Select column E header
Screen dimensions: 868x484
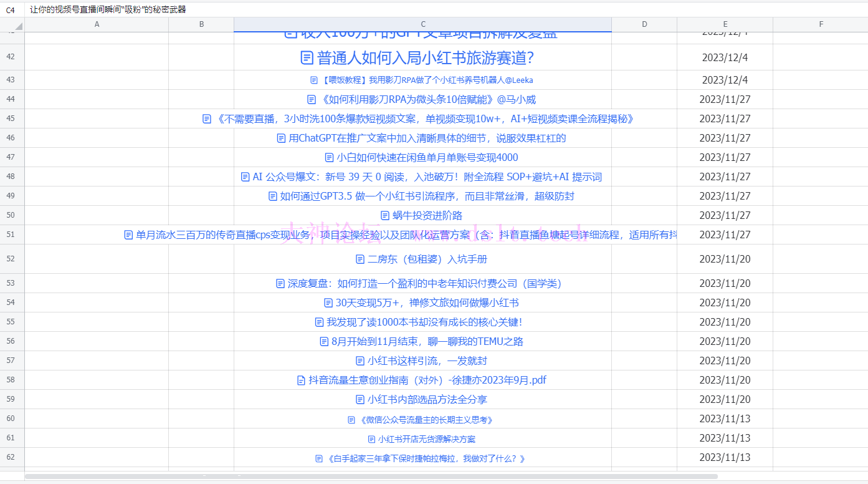click(x=725, y=24)
